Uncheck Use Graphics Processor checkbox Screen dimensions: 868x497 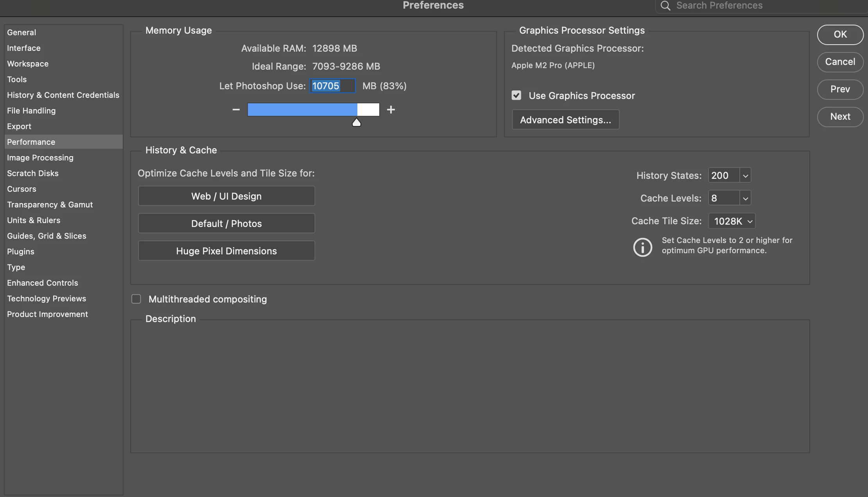tap(516, 95)
